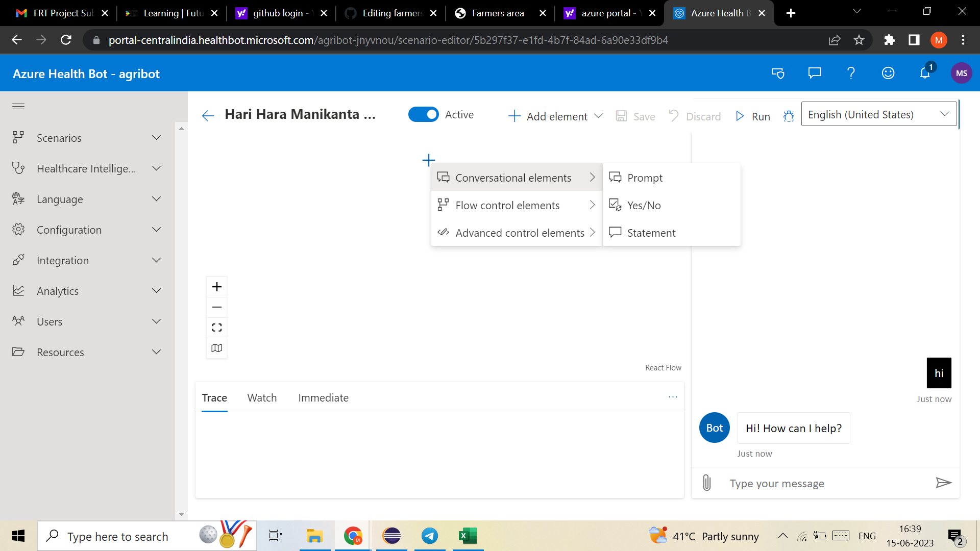
Task: Open Telegram from the taskbar
Action: point(430,536)
